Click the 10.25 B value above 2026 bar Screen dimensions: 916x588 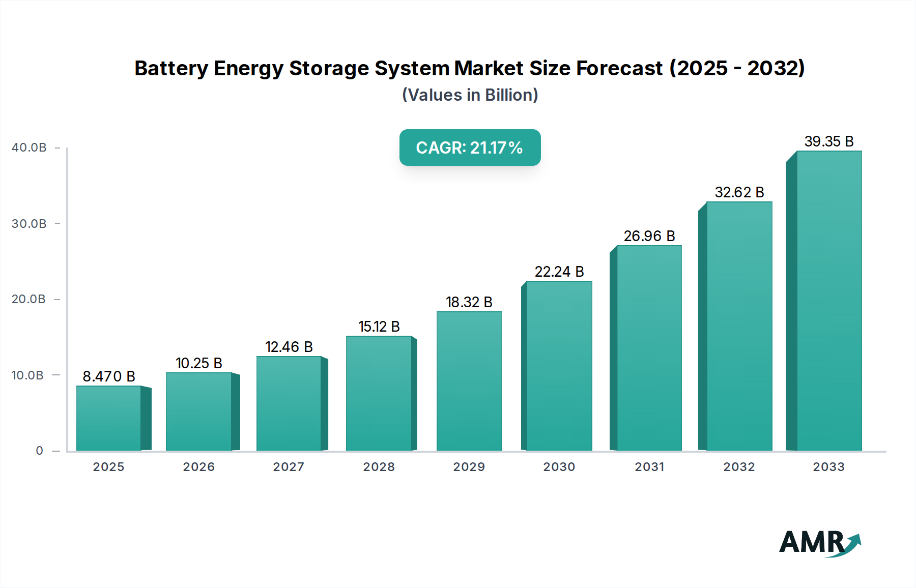click(x=199, y=363)
